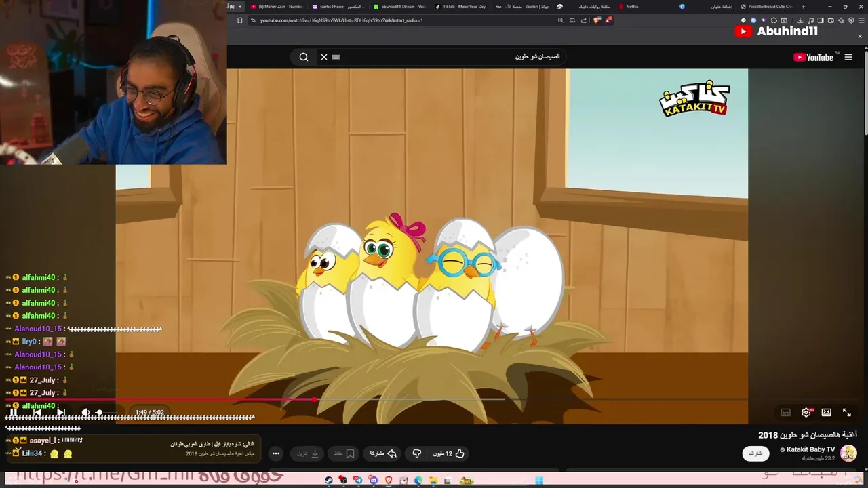Screen dimensions: 868x488
Task: Save video to playlist via bookmark button
Action: click(344, 453)
